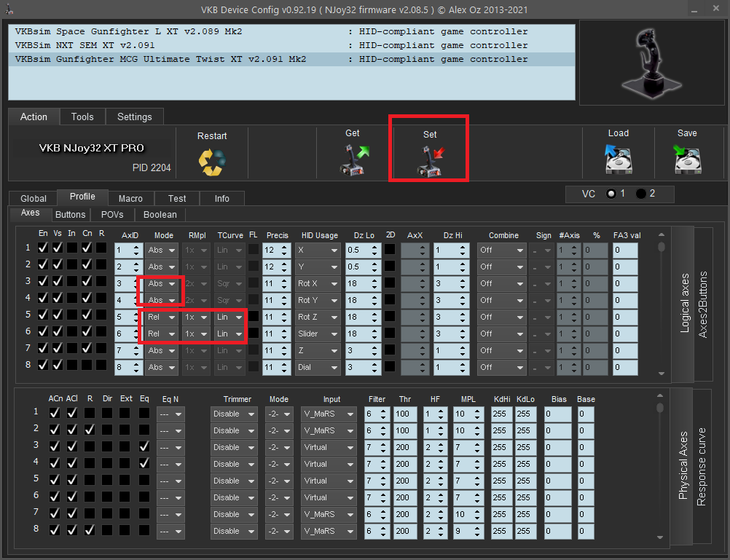Toggle Eq checkbox for physical axis 3

[144, 446]
